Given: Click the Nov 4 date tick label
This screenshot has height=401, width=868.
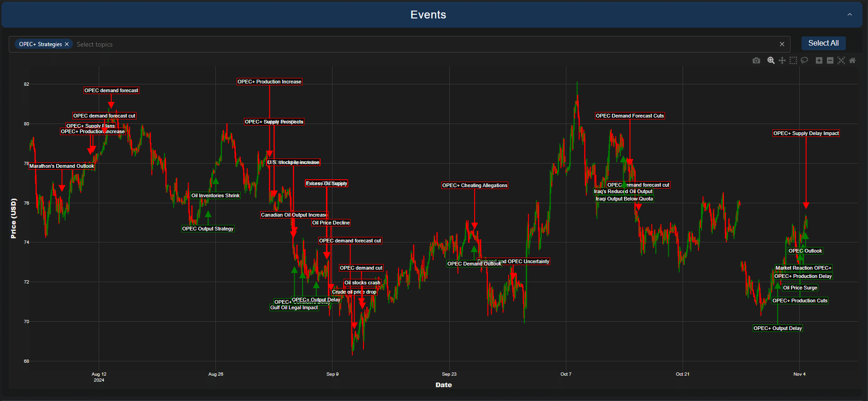Looking at the screenshot, I should 799,374.
